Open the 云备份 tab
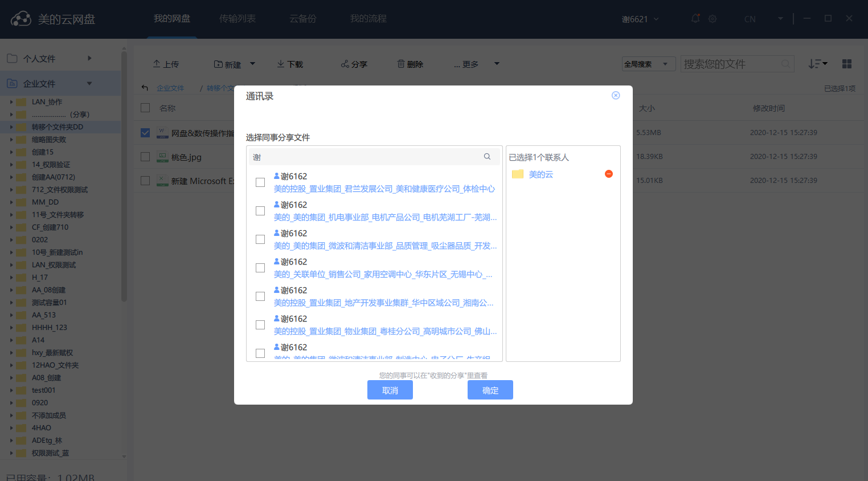 (302, 19)
